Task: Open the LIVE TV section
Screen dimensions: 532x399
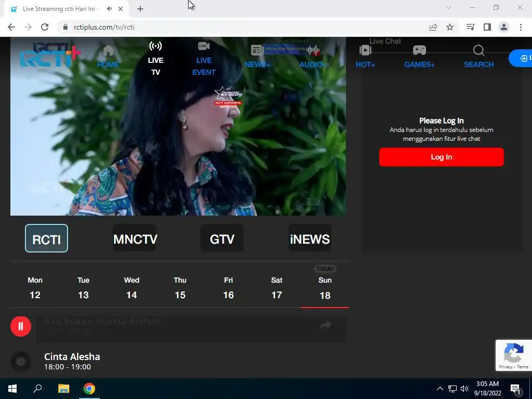Action: click(x=155, y=58)
